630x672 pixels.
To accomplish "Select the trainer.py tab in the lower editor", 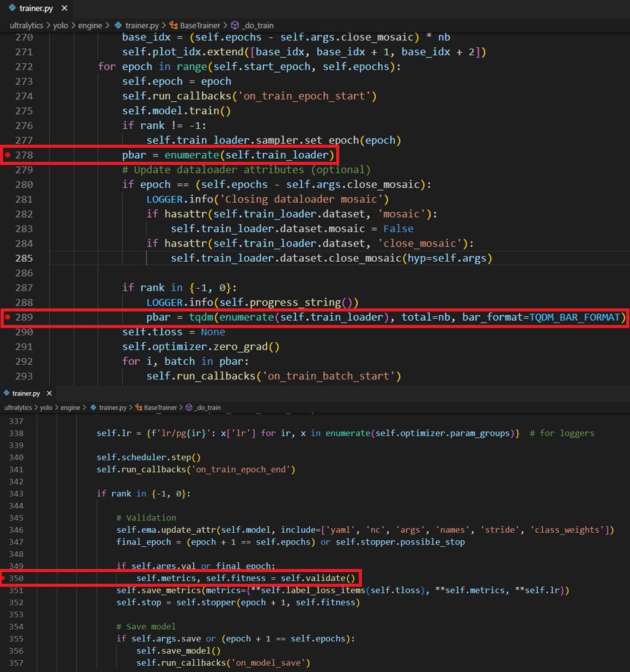I will click(26, 394).
